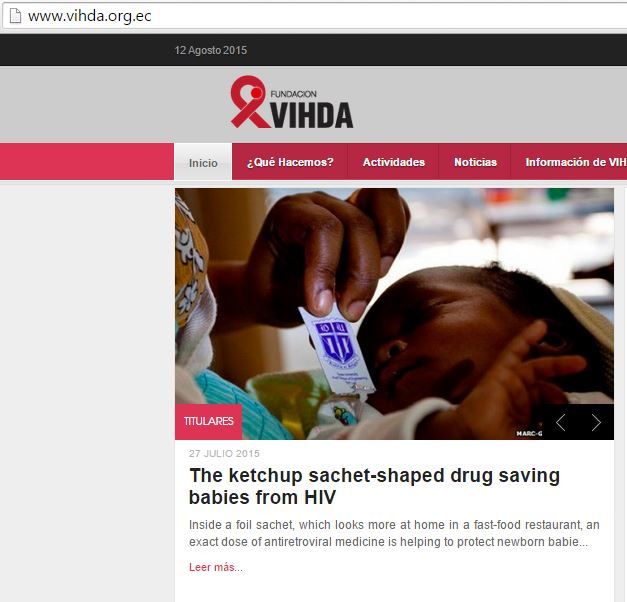This screenshot has width=627, height=602.
Task: Click the TITULARES label on the slider
Action: click(x=209, y=422)
